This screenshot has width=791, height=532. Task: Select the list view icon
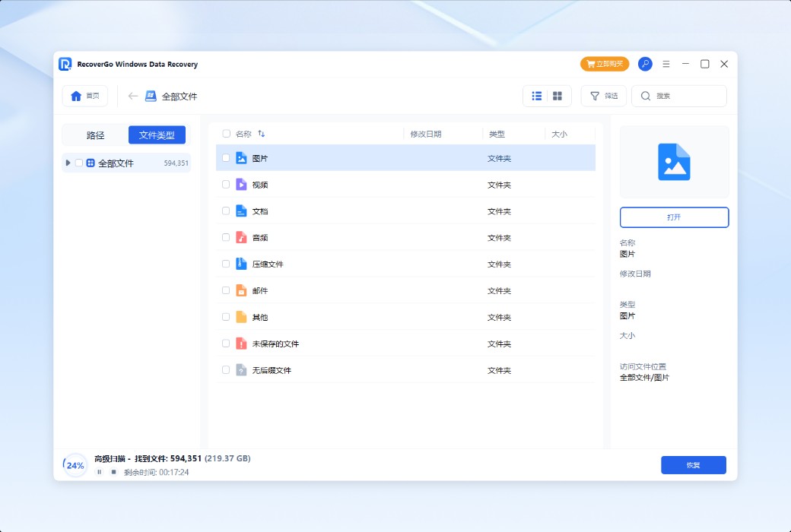(536, 96)
